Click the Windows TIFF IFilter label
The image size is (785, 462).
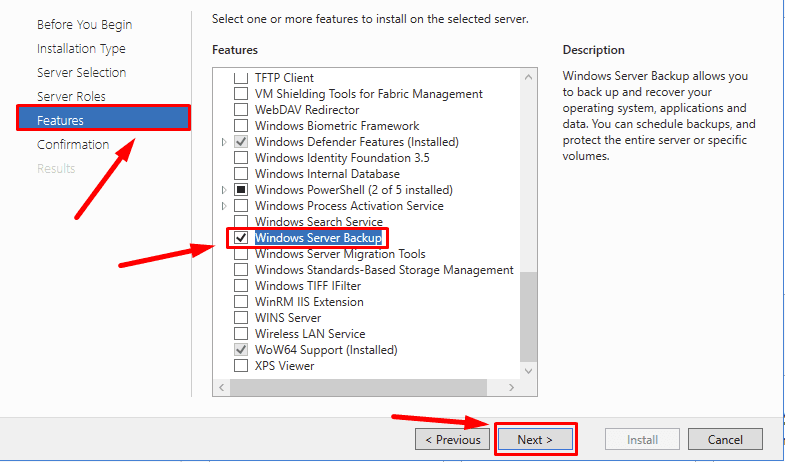pos(308,286)
